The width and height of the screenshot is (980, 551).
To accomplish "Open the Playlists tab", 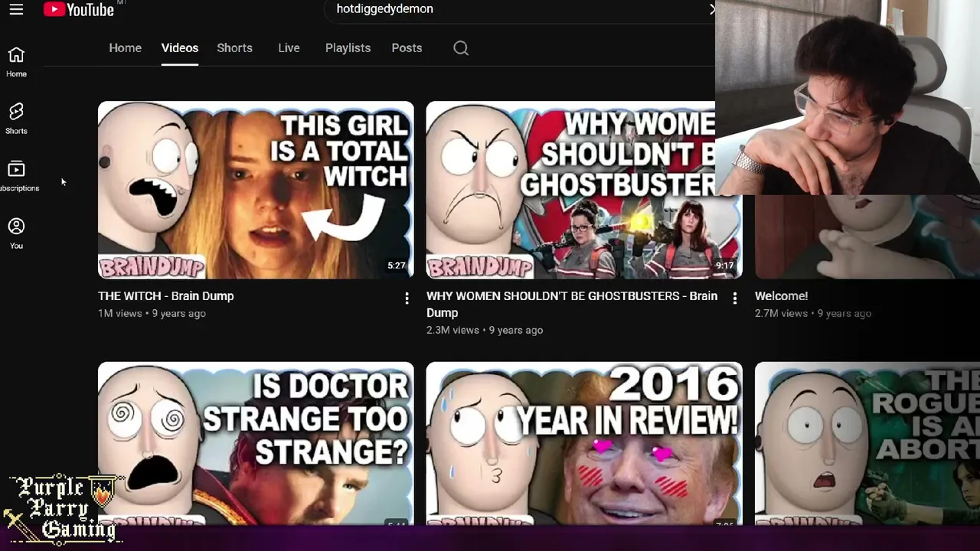I will 348,47.
